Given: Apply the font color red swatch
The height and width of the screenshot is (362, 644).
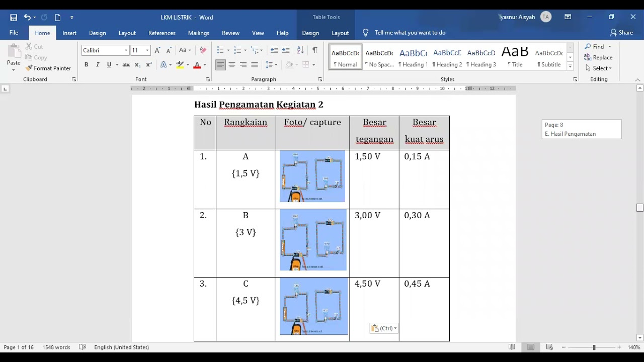Looking at the screenshot, I should 197,65.
